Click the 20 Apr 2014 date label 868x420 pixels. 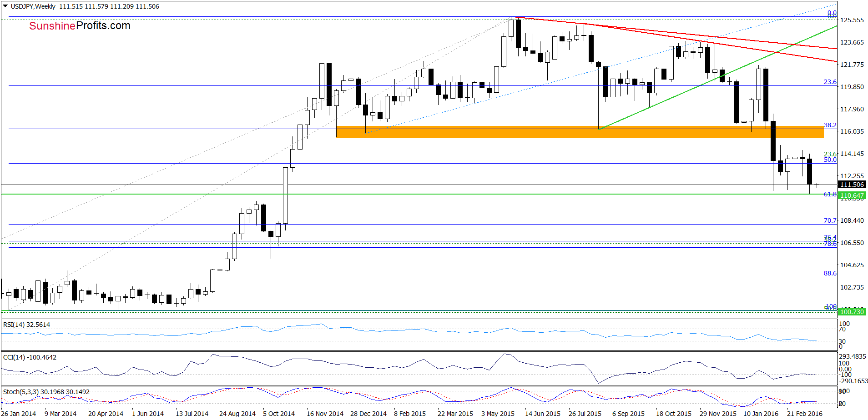pos(106,414)
